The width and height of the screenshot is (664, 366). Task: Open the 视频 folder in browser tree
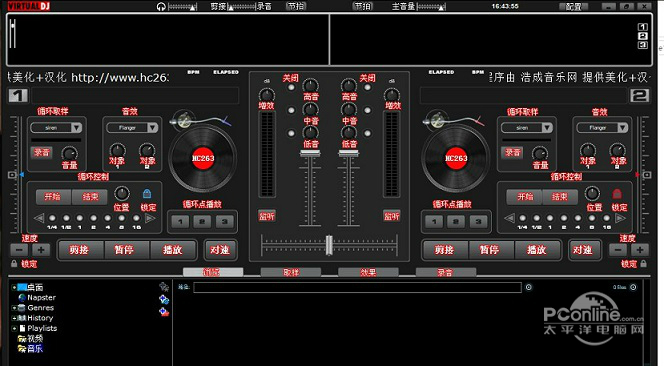tap(30, 338)
